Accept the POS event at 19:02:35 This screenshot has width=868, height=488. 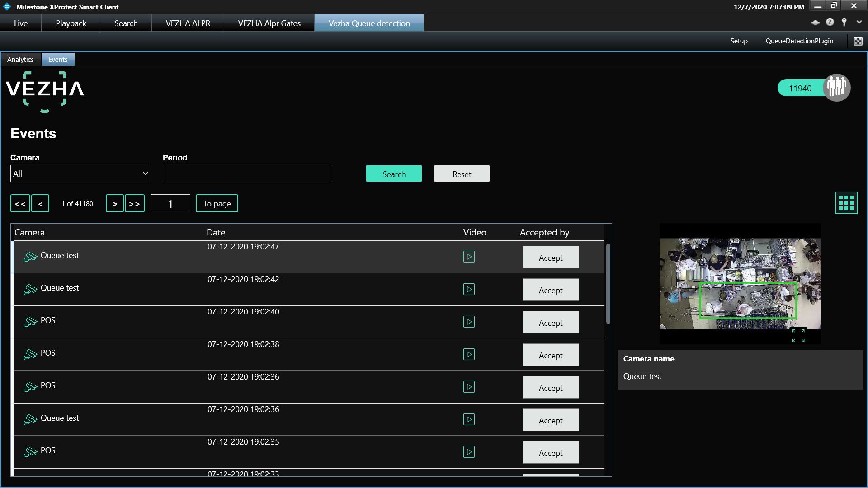(x=551, y=452)
